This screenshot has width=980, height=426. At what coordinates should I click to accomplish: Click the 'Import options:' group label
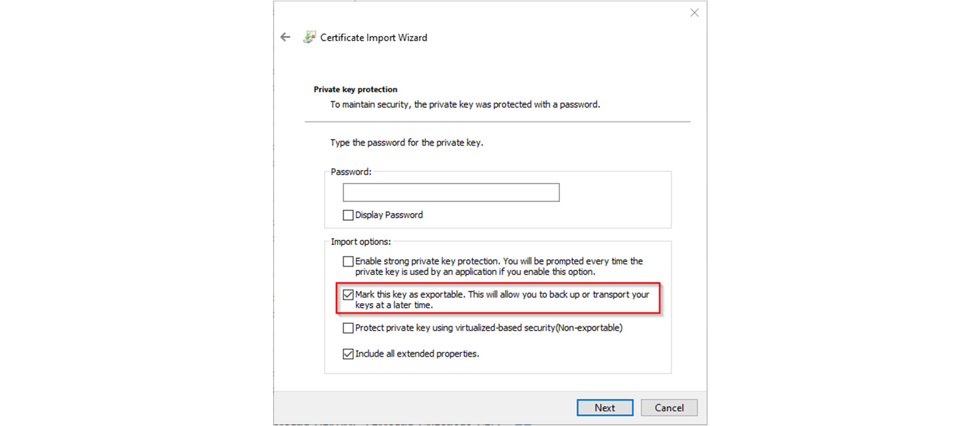[361, 242]
